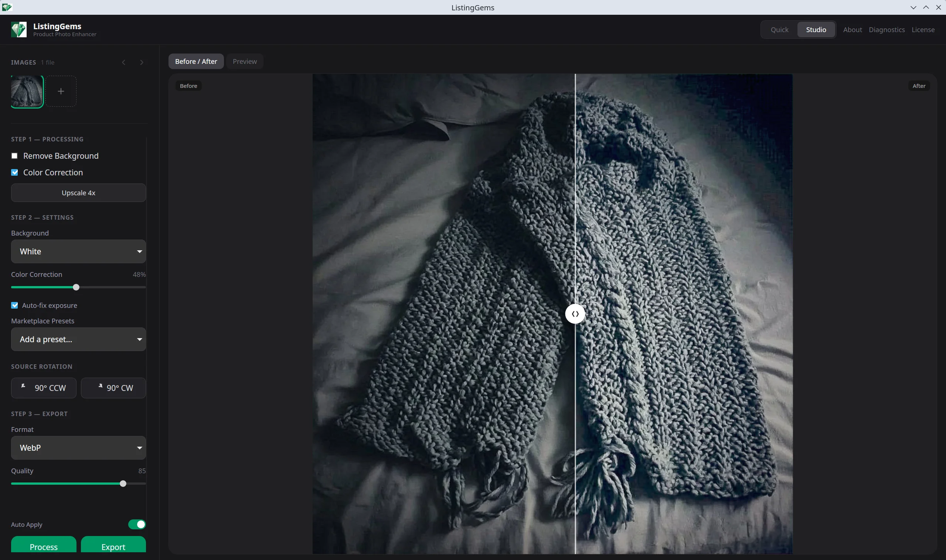Open the WebP format dropdown

click(78, 447)
